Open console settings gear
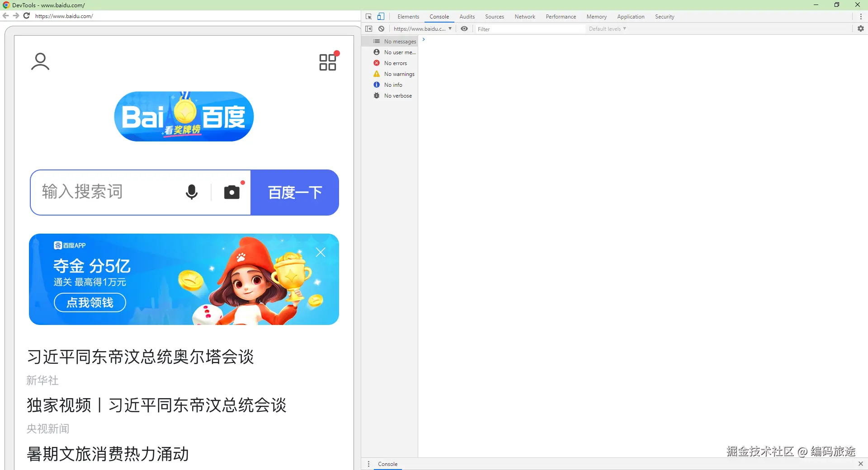Viewport: 868px width, 470px height. click(x=861, y=29)
